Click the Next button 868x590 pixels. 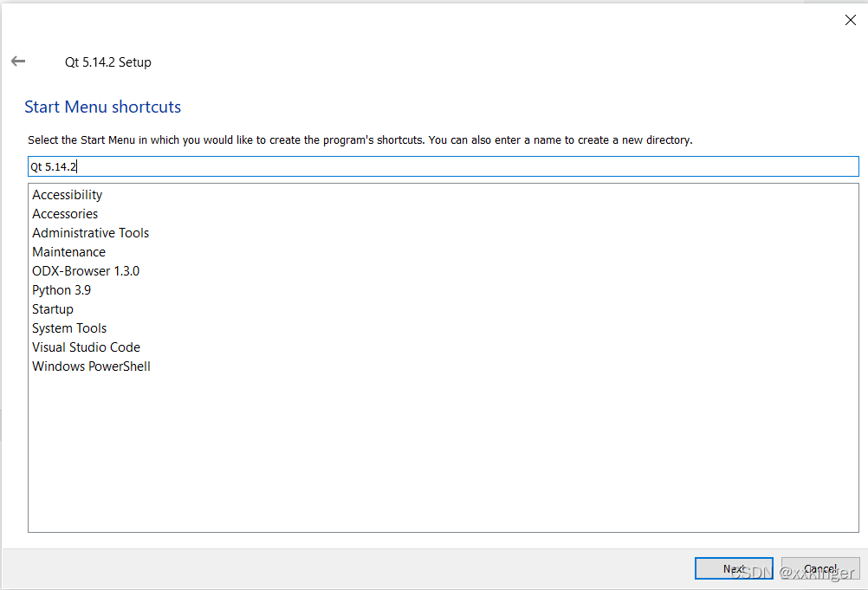[734, 568]
